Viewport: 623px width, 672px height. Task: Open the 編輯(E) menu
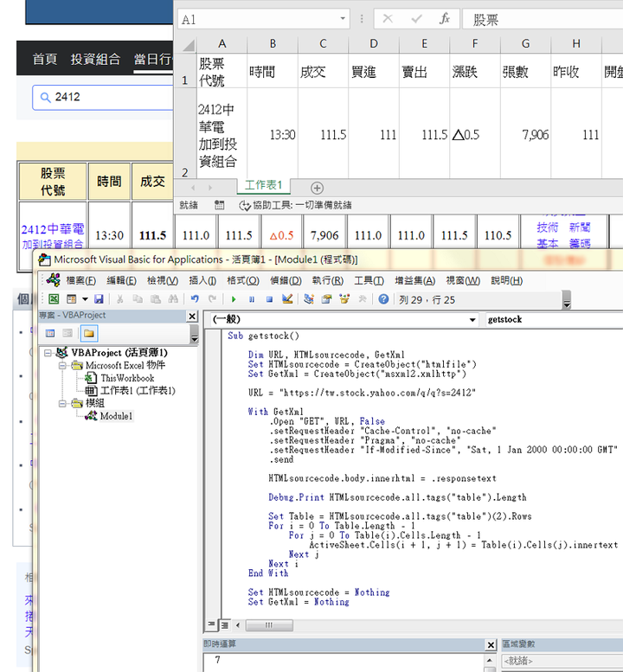[121, 281]
